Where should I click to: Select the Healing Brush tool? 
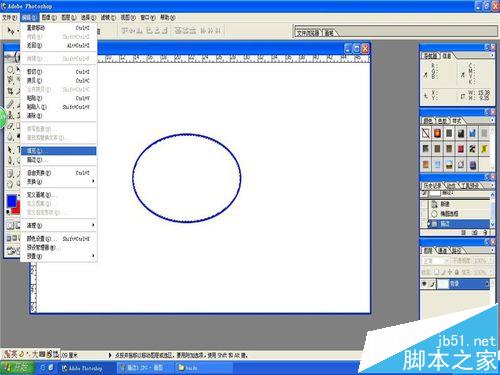tap(10, 104)
